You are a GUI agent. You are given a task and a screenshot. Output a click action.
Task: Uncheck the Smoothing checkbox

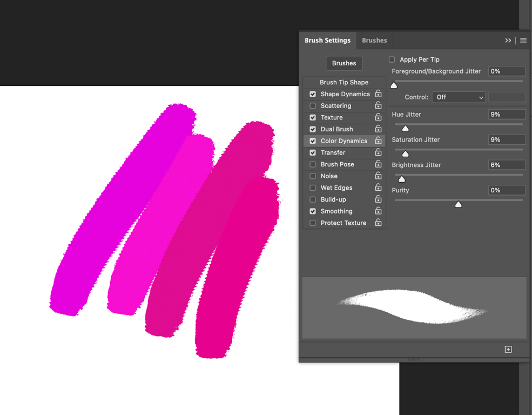(x=313, y=211)
